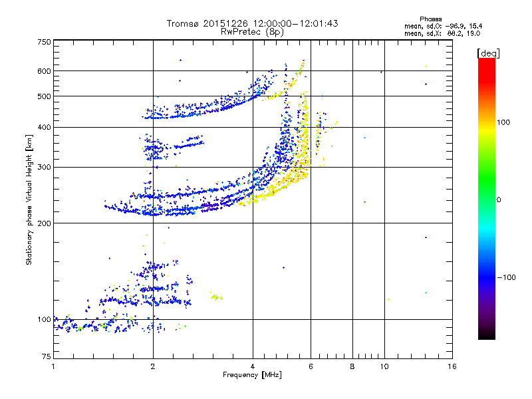Click the 'Frequency [MHz]' axis label
Image resolution: width=532 pixels, height=399 pixels.
[x=252, y=374]
